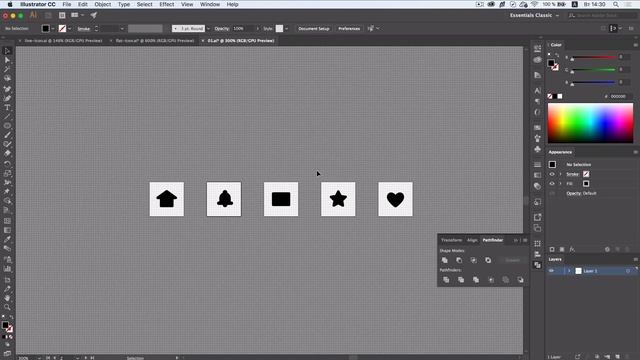Select the Selection tool in the toolbox
This screenshot has height=360, width=640.
[7, 51]
